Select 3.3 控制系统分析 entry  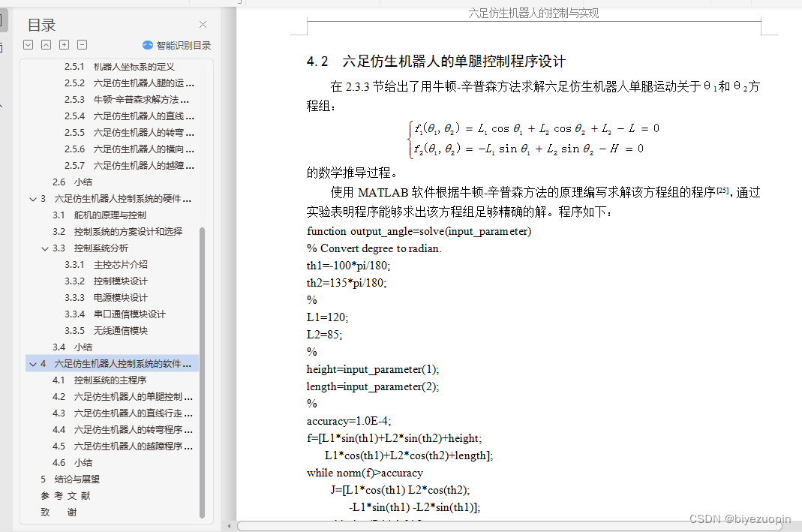pyautogui.click(x=90, y=248)
